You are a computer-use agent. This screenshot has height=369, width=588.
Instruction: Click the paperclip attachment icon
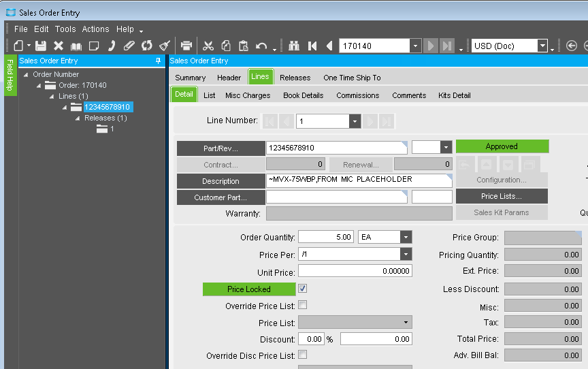click(x=129, y=46)
